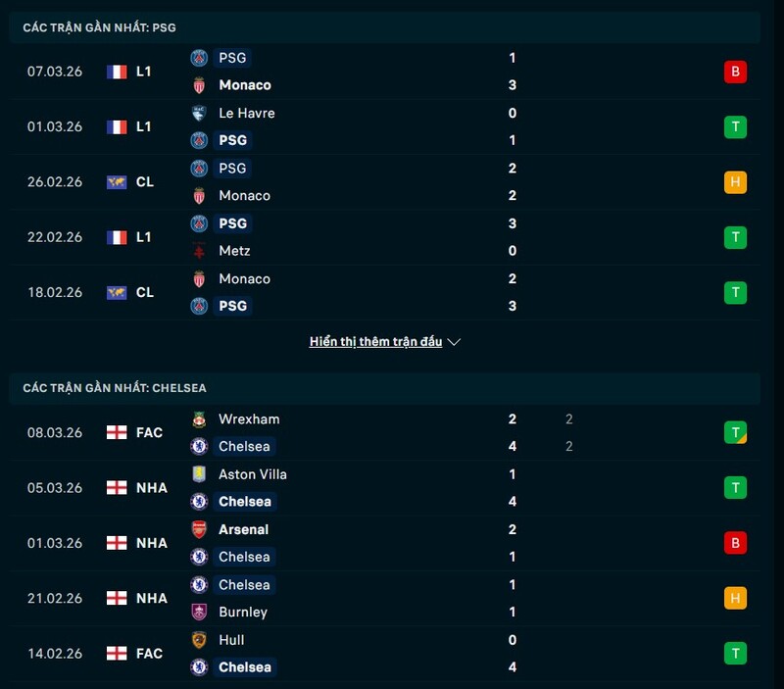Image resolution: width=784 pixels, height=689 pixels.
Task: Open the Chelsea team name link
Action: tap(244, 446)
